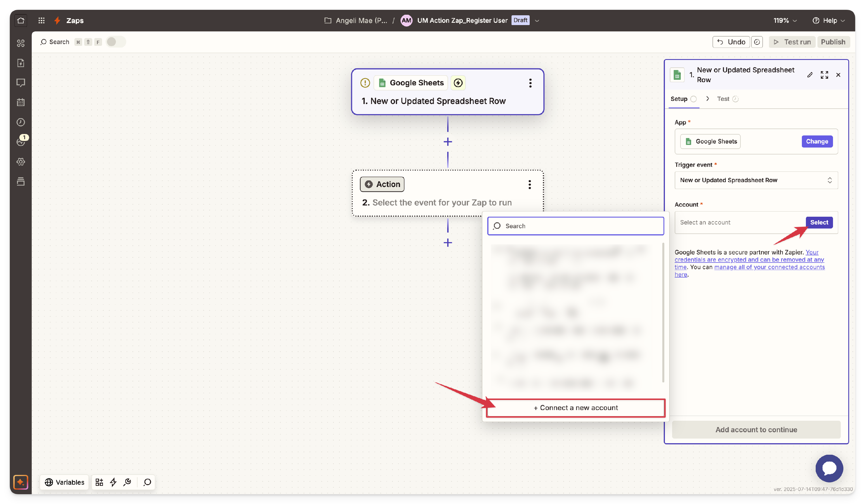865x504 pixels.
Task: Switch to the Setup tab
Action: (x=683, y=99)
